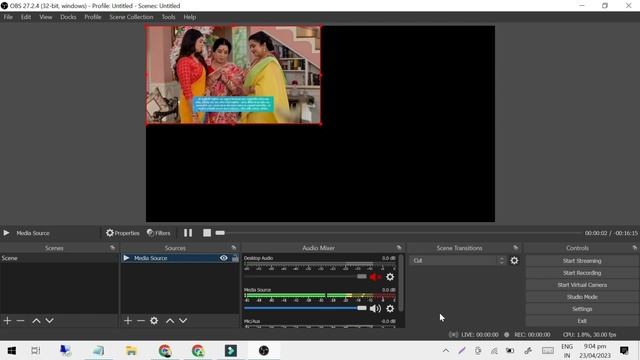Open notification center icon
The height and width of the screenshot is (360, 640).
point(624,351)
